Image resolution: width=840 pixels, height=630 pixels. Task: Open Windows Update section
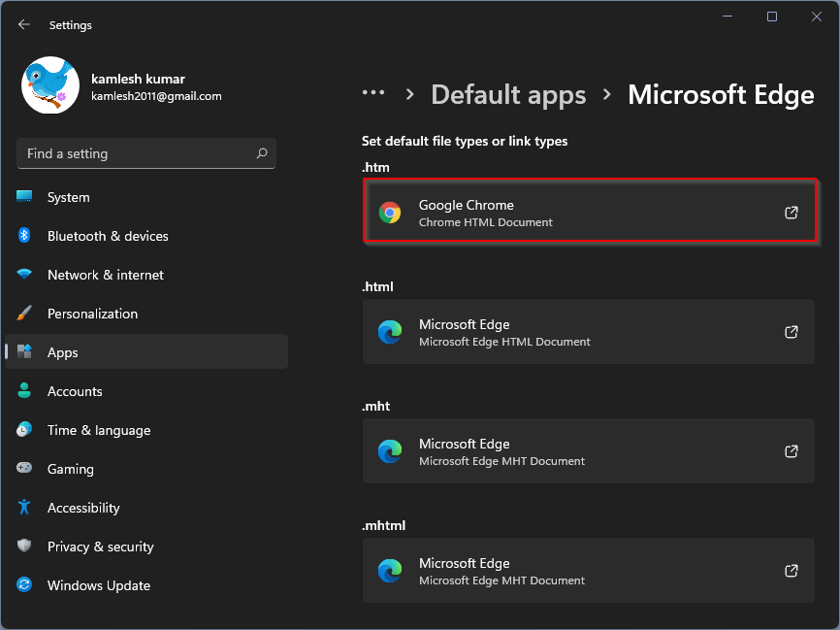tap(99, 585)
